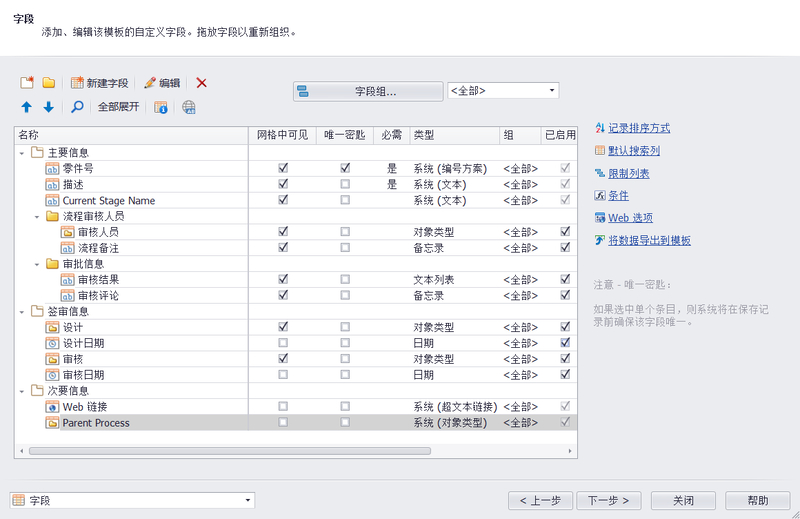Image resolution: width=800 pixels, height=519 pixels.
Task: Click the yellow folder toolbar icon
Action: 48,83
